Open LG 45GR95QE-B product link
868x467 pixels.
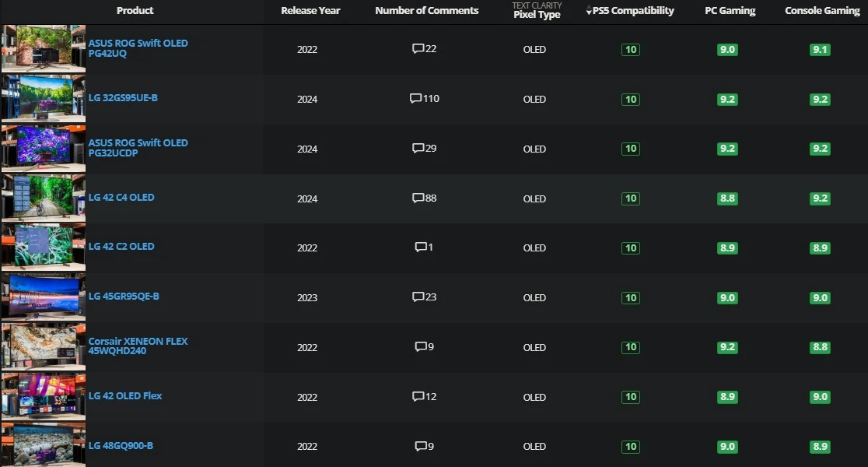(124, 297)
